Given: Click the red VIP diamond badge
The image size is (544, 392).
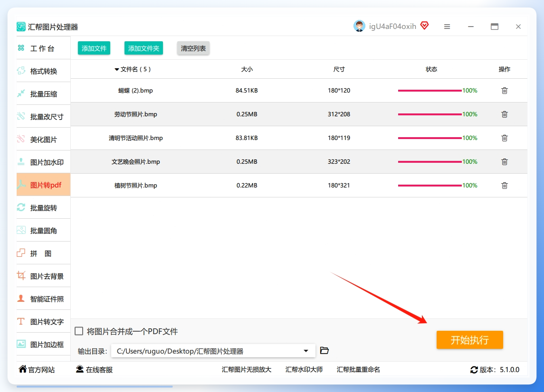Looking at the screenshot, I should pyautogui.click(x=425, y=25).
